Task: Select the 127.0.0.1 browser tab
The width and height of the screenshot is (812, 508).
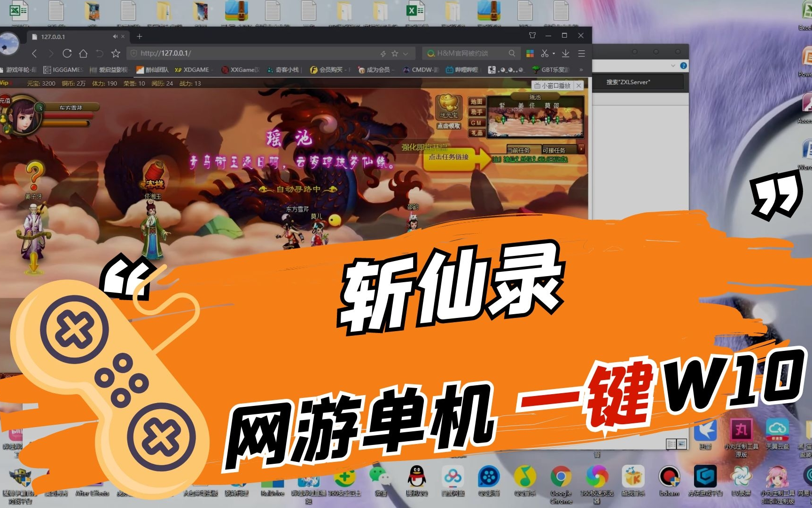Action: pos(75,36)
